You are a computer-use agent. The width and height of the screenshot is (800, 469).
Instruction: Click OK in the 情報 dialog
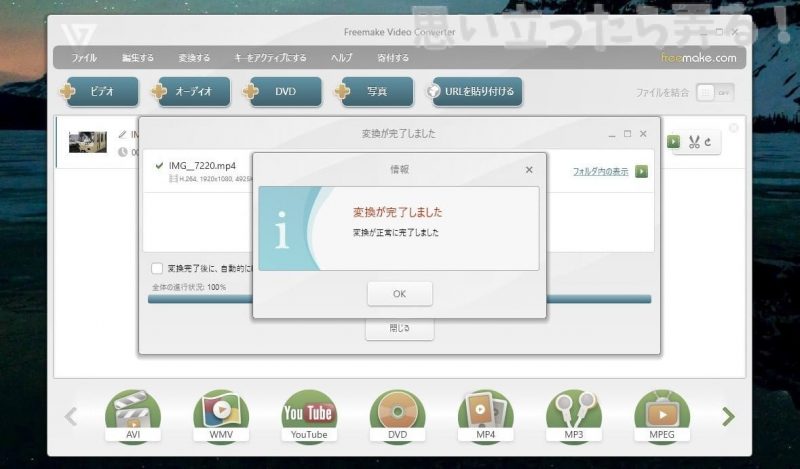tap(399, 294)
